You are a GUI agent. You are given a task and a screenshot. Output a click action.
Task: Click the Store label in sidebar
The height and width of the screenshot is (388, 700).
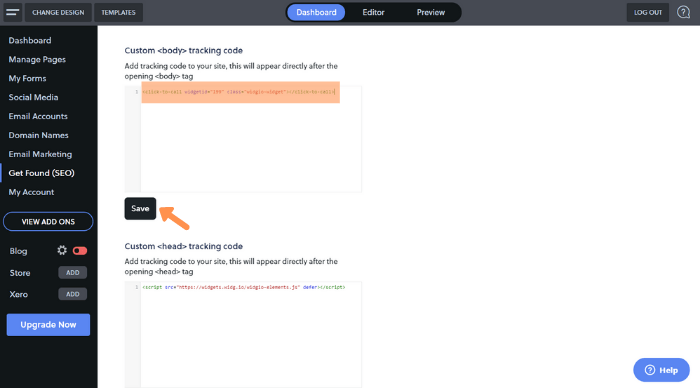point(20,273)
